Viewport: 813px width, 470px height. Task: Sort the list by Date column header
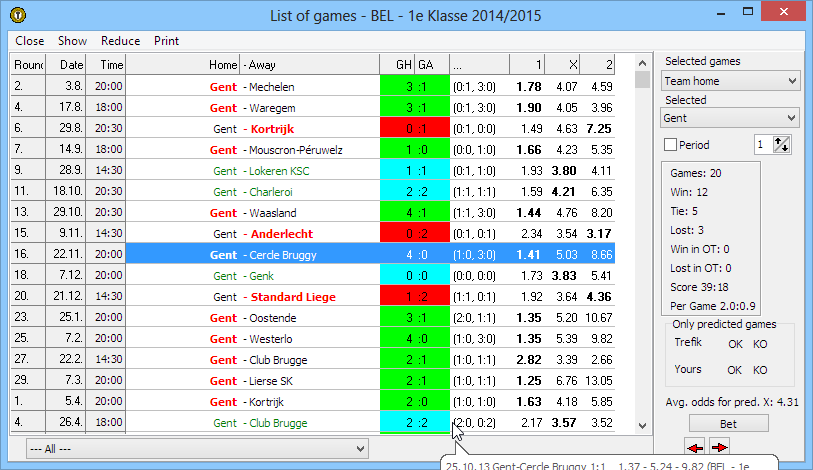click(70, 64)
